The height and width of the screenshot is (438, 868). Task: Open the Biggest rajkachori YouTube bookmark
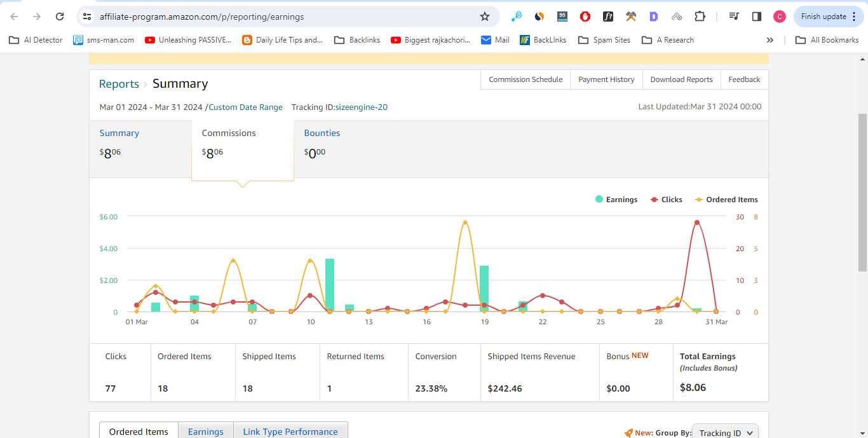(431, 40)
